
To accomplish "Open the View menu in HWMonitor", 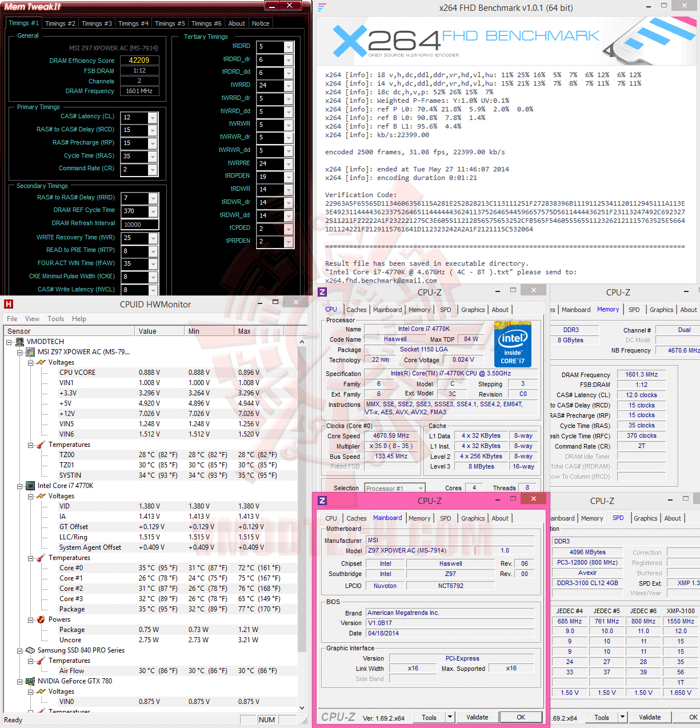I will [33, 319].
